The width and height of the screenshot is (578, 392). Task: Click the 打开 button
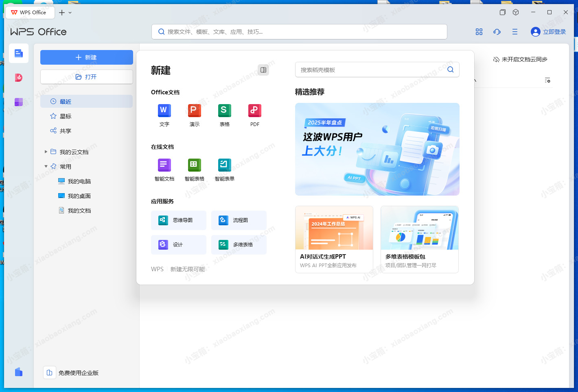(x=86, y=77)
